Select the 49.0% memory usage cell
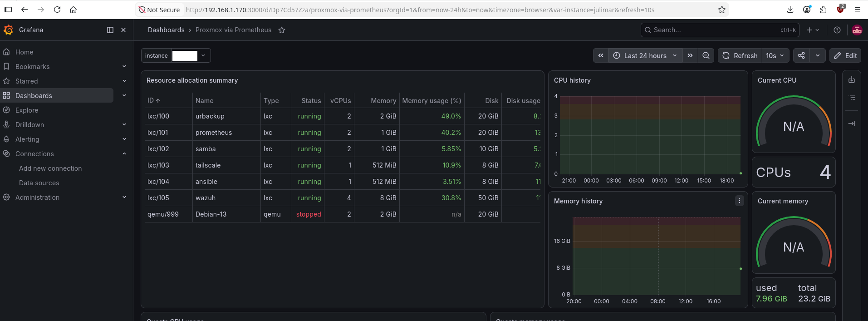 point(432,116)
